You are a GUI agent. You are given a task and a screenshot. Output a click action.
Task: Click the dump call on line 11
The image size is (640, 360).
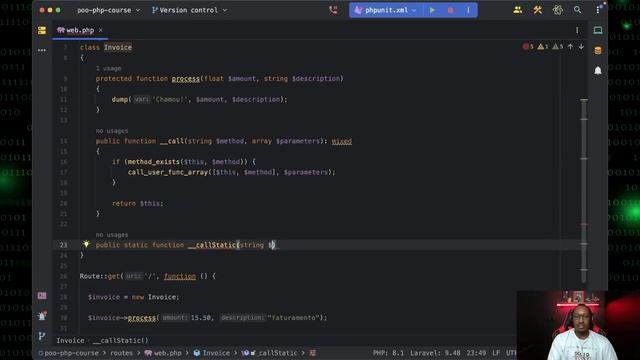tap(120, 99)
